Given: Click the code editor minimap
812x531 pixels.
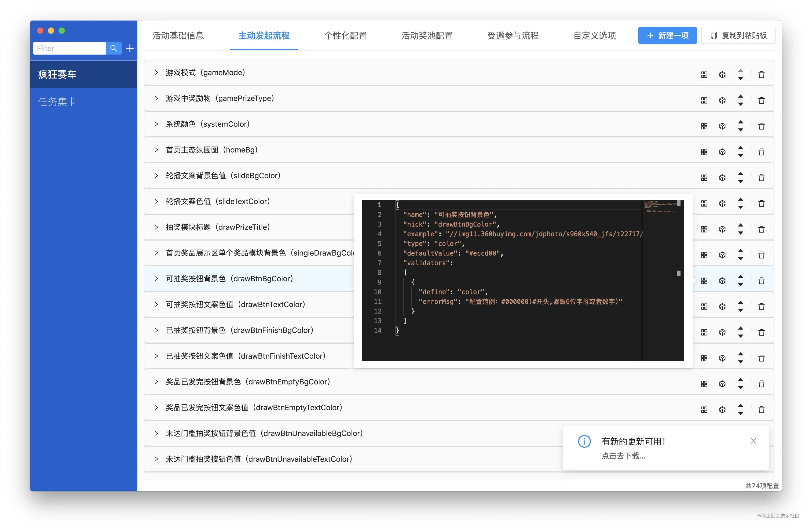Looking at the screenshot, I should (x=660, y=280).
